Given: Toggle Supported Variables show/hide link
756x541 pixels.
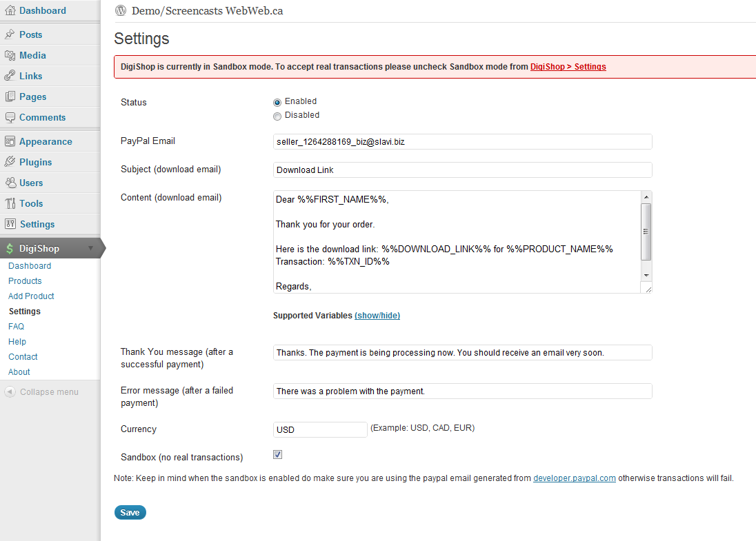Looking at the screenshot, I should tap(377, 316).
